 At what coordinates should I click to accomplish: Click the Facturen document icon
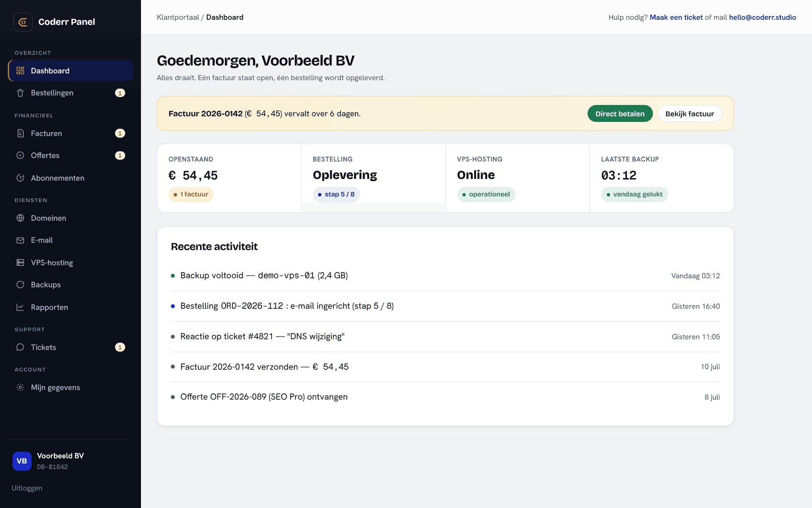point(20,133)
